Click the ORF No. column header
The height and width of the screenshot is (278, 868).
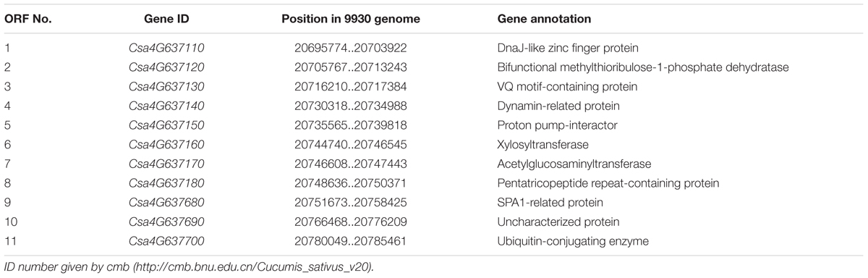(x=27, y=18)
